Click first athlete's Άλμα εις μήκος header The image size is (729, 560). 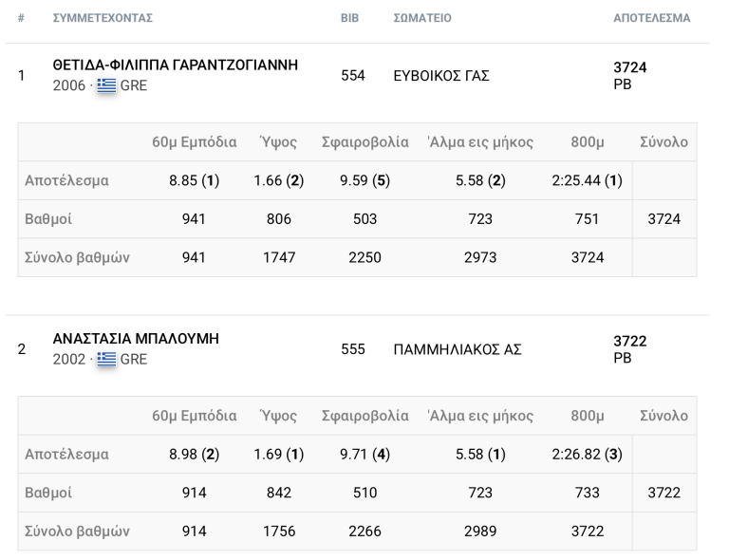(x=480, y=142)
